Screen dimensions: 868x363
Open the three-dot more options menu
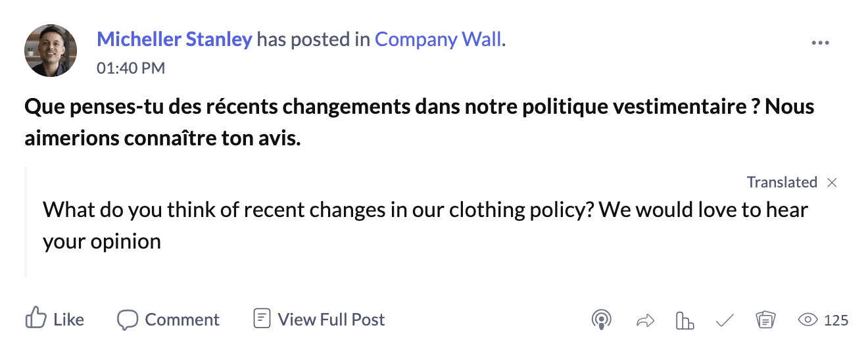(820, 43)
